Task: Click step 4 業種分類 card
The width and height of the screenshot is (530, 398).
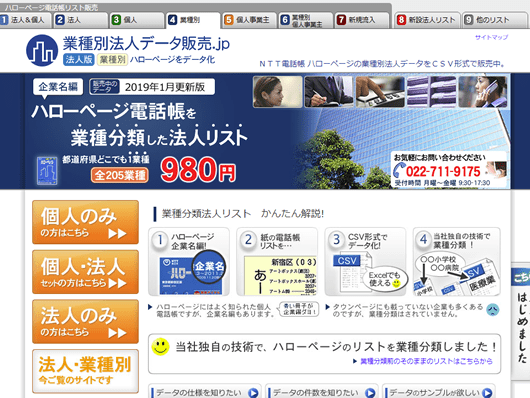Action: pos(457,261)
